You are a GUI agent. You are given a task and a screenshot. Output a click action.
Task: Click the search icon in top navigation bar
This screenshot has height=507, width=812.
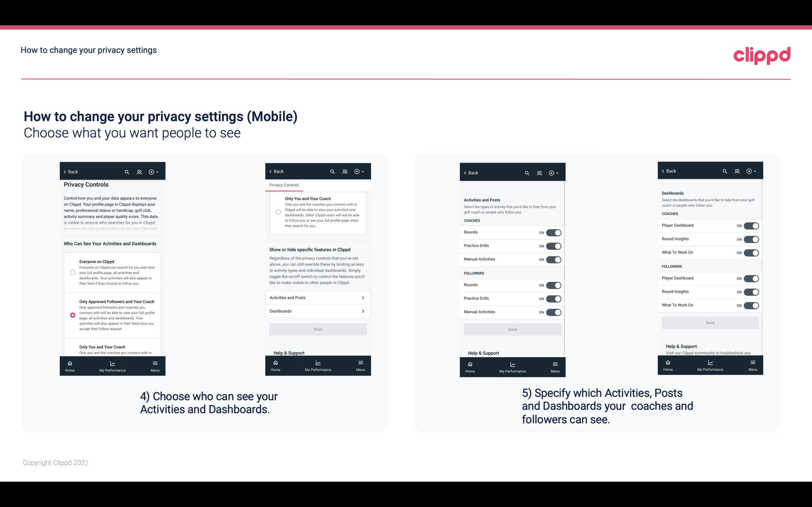(127, 171)
